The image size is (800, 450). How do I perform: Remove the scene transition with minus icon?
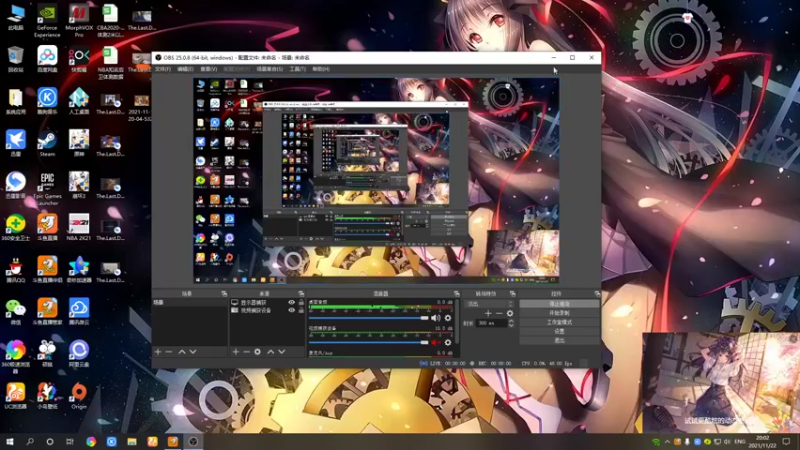pyautogui.click(x=499, y=313)
